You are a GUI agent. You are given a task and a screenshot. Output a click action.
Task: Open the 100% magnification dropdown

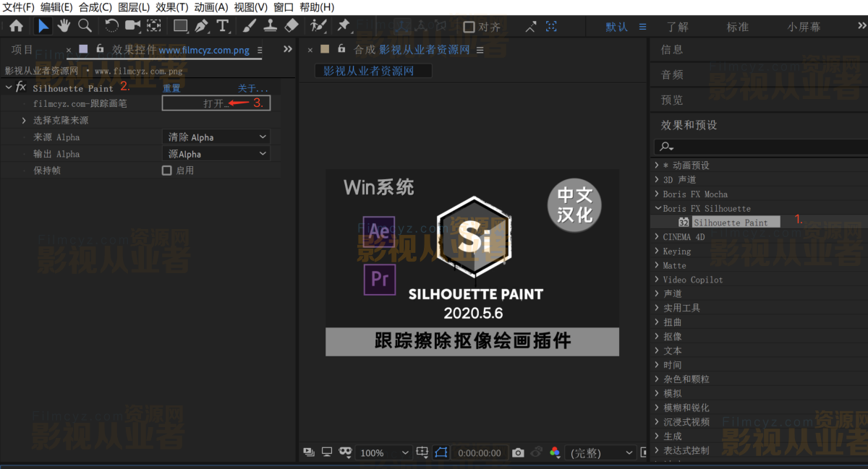point(384,453)
